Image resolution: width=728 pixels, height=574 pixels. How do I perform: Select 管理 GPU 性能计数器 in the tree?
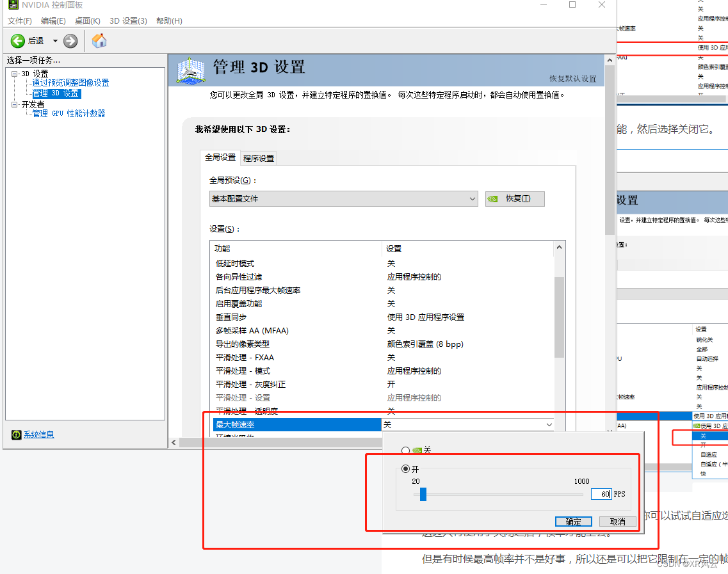click(x=69, y=113)
